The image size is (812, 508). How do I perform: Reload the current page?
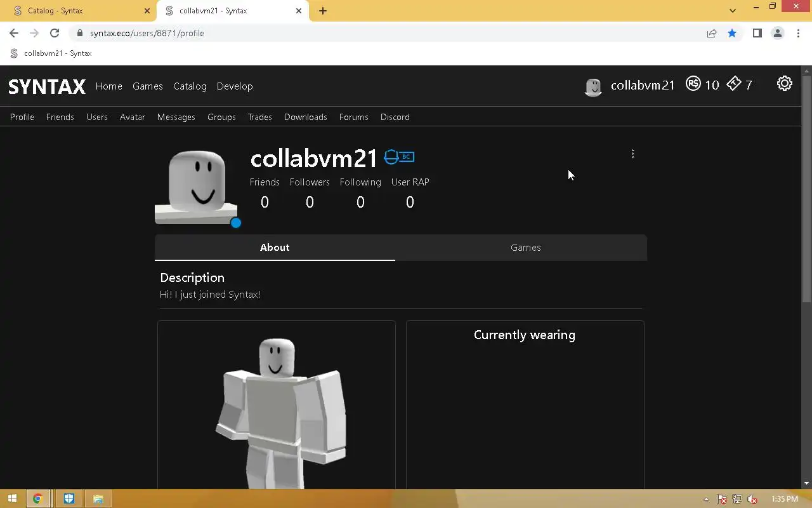55,33
